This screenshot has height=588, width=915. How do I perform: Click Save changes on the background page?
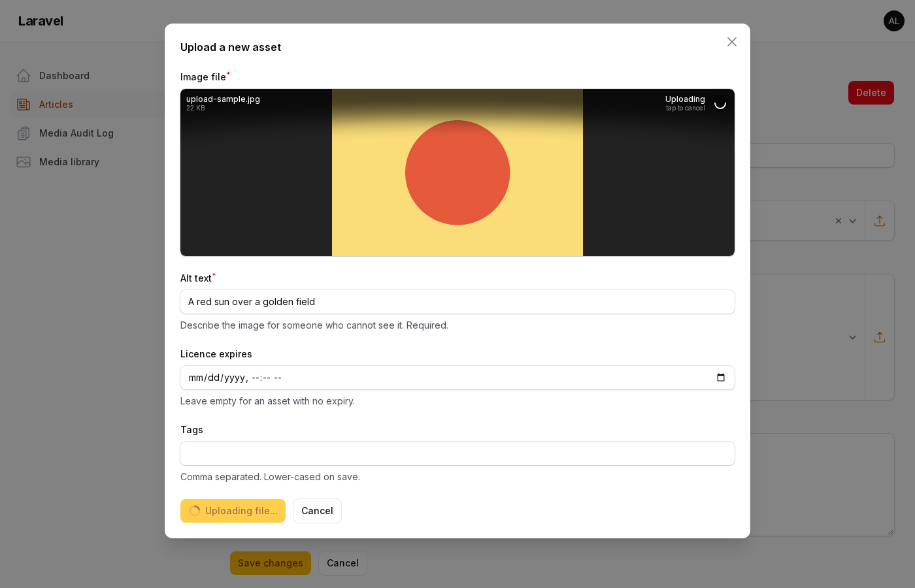[x=271, y=563]
